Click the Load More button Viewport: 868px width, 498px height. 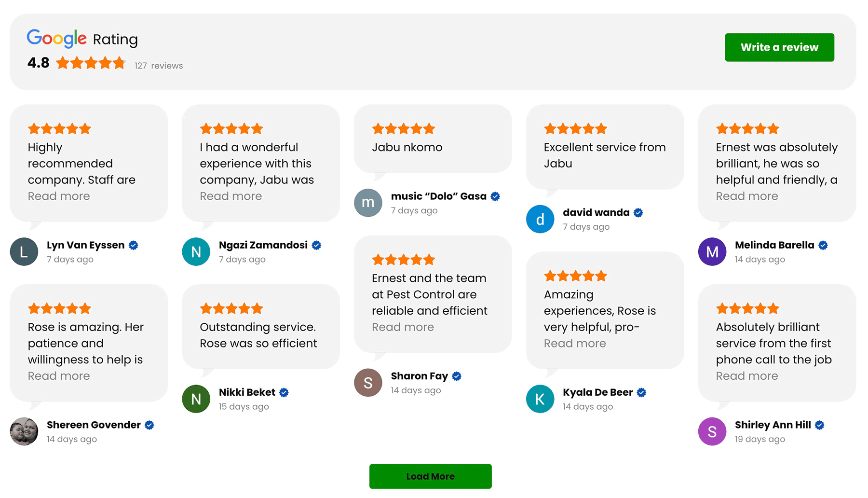430,476
